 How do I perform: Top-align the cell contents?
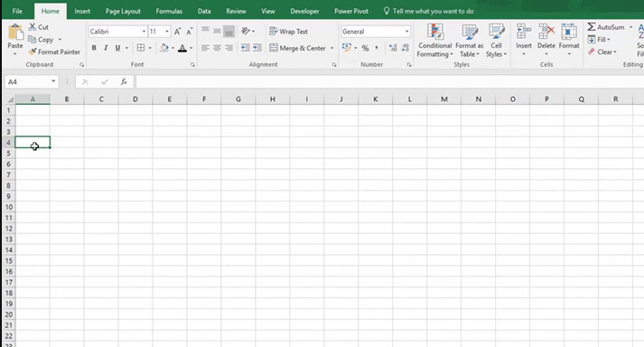(x=205, y=32)
